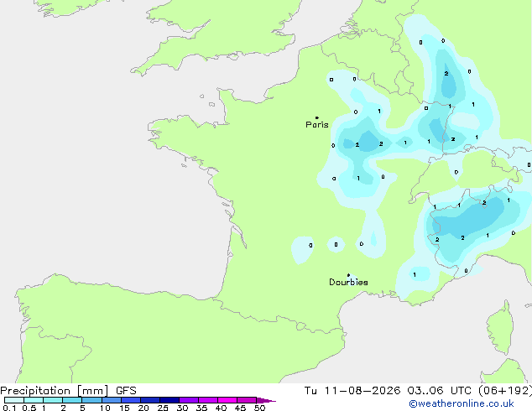Select the 5–10 mm legend swatch
The width and height of the screenshot is (532, 411).
pyautogui.click(x=91, y=400)
